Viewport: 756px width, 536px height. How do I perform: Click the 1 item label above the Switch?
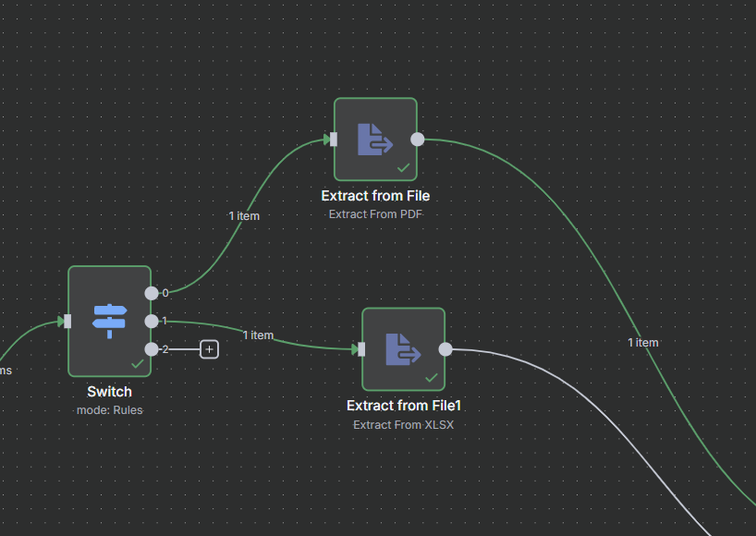point(244,215)
